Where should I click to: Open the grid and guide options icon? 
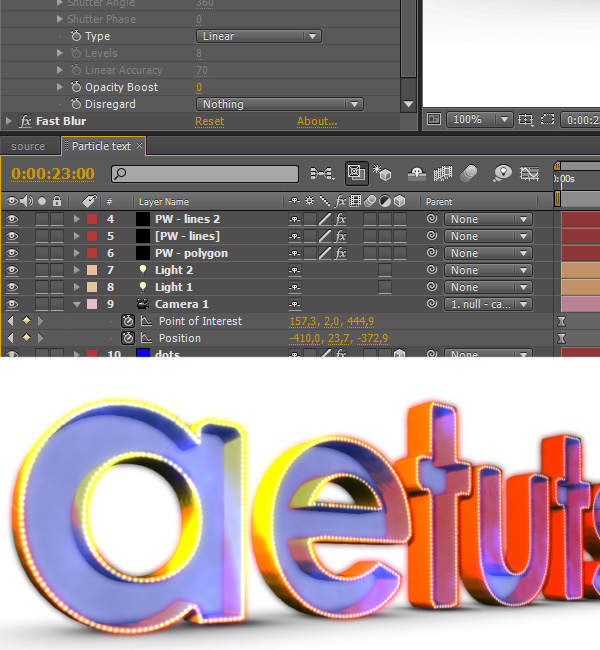pos(525,120)
